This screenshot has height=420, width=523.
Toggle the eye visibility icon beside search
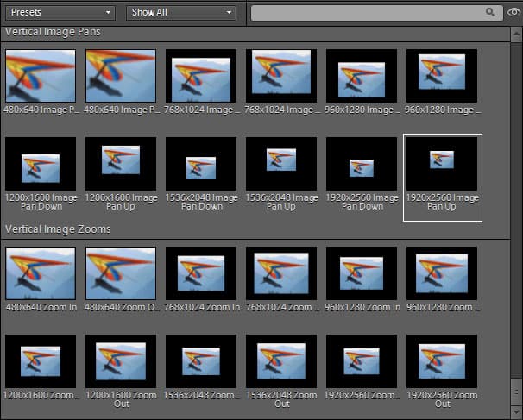(x=514, y=12)
